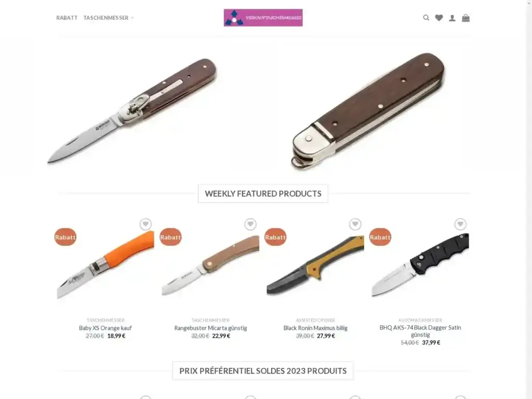Image resolution: width=532 pixels, height=399 pixels.
Task: Open the Taschenmesser menu item
Action: click(x=106, y=18)
